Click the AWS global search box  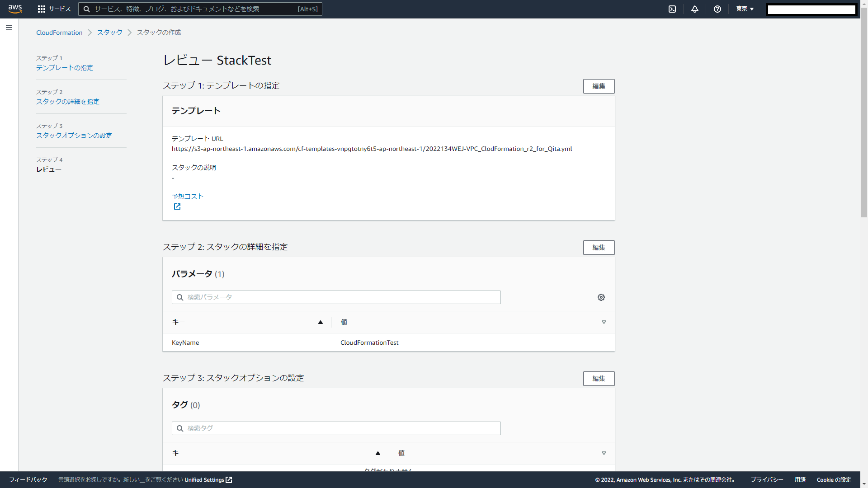coord(200,9)
